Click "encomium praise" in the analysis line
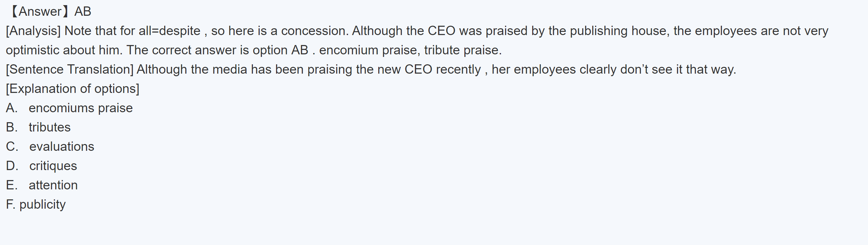Viewport: 868px width, 245px height. coord(369,50)
